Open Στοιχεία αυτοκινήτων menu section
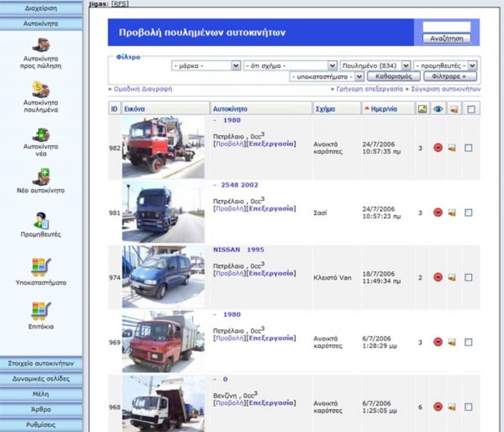This screenshot has width=504, height=432. tap(41, 363)
